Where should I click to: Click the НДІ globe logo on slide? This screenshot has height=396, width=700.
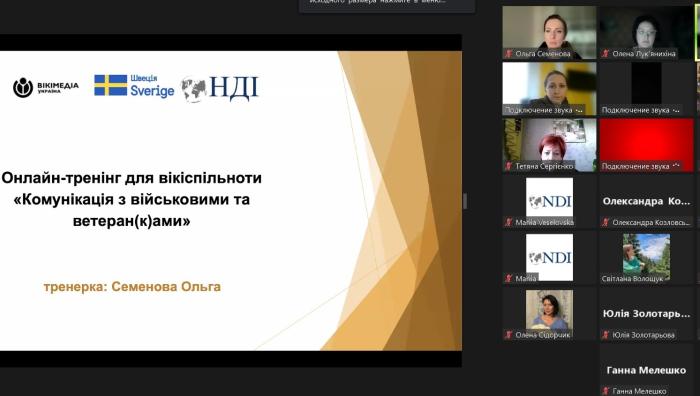coord(219,88)
